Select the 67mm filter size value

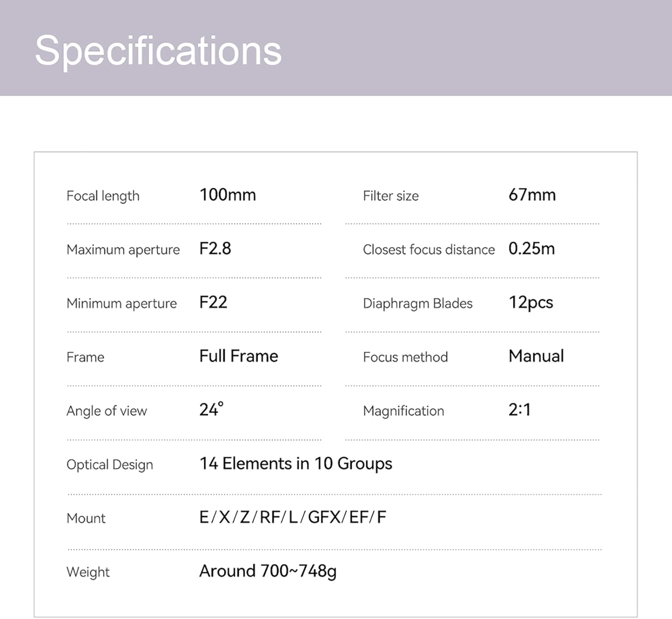point(532,195)
